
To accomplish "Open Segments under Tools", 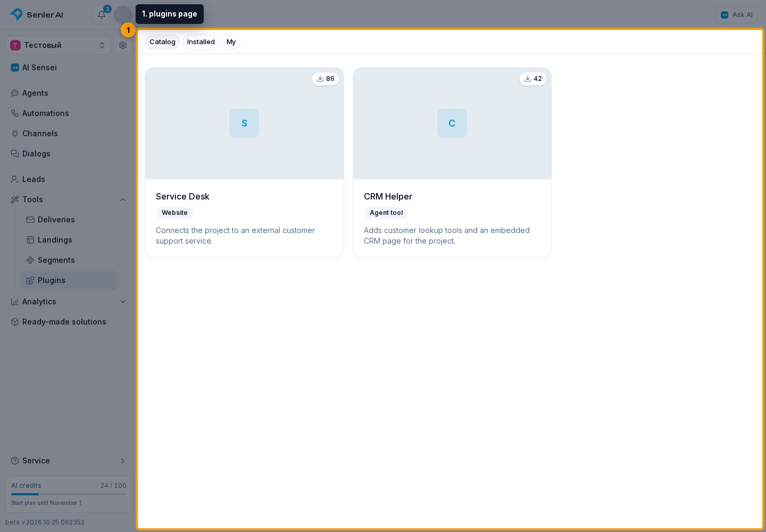I will 56,260.
